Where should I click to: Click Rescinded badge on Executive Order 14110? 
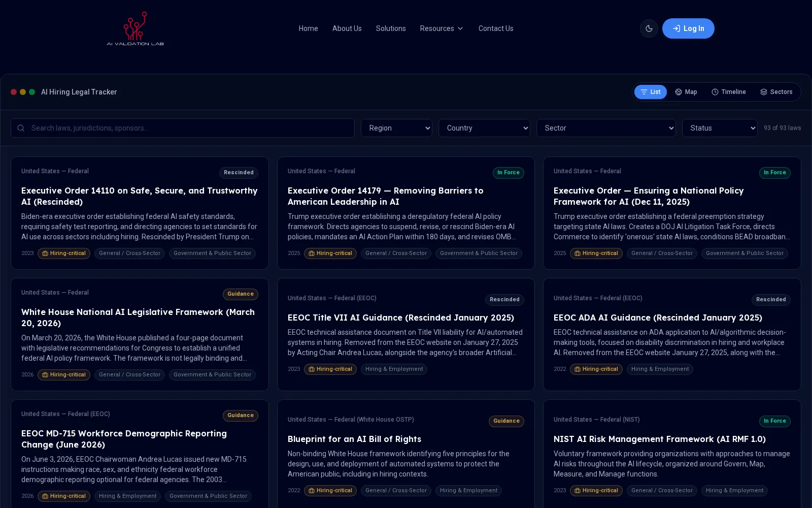[x=239, y=173]
